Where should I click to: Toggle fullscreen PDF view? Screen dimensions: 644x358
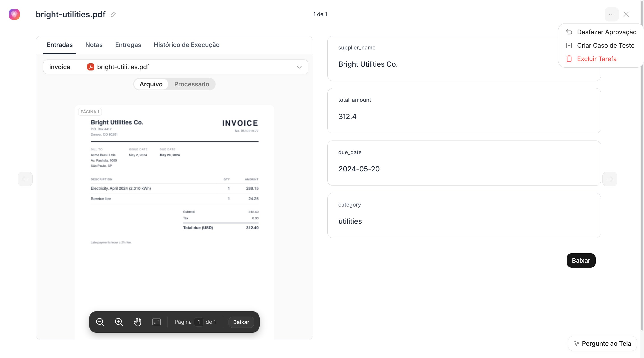pos(157,322)
